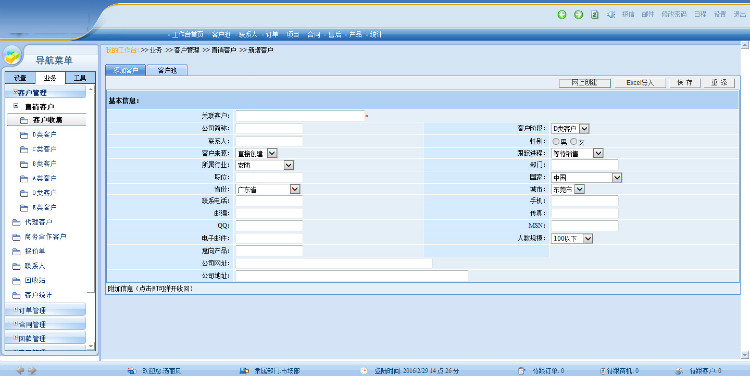Click folder icon beside 代理客户
The width and height of the screenshot is (750, 376).
point(16,222)
